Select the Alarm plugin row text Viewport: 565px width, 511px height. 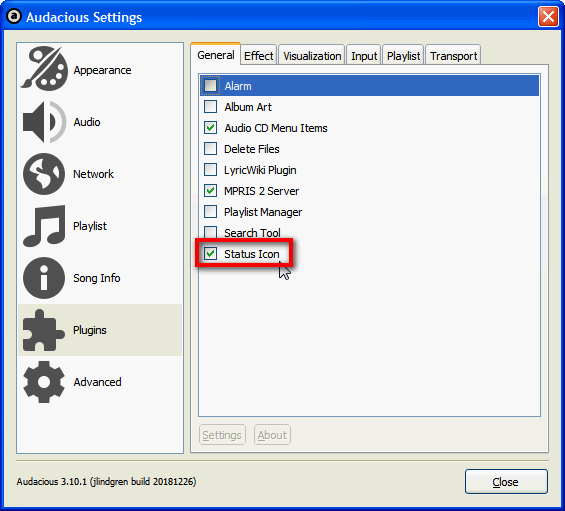click(238, 86)
